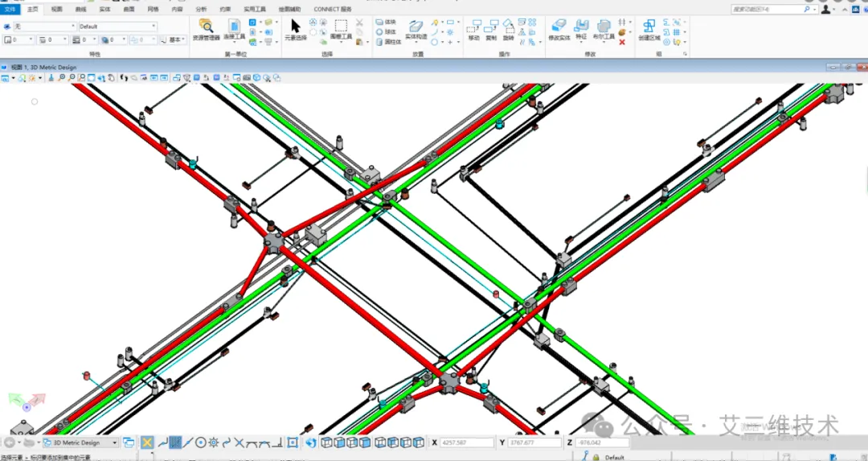The height and width of the screenshot is (461, 868).
Task: Click the intersection snap X icon at bottom
Action: coord(240,442)
